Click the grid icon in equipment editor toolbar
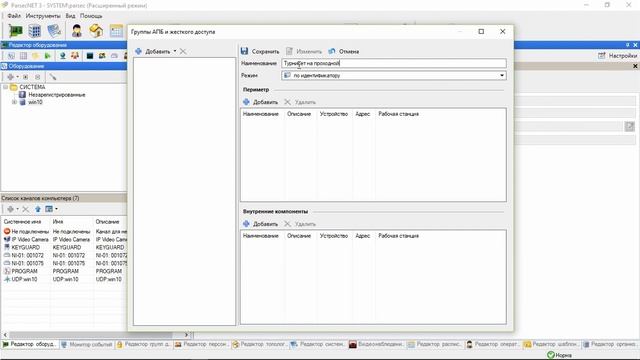640x360 pixels. [x=23, y=56]
